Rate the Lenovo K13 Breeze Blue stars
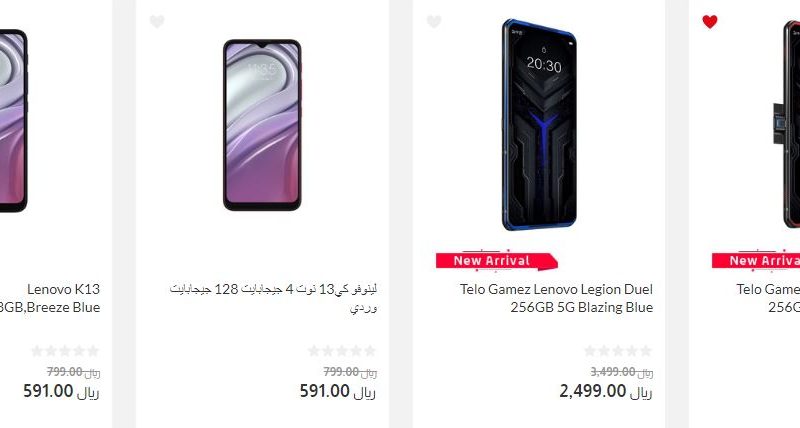This screenshot has width=800, height=428. (65, 351)
